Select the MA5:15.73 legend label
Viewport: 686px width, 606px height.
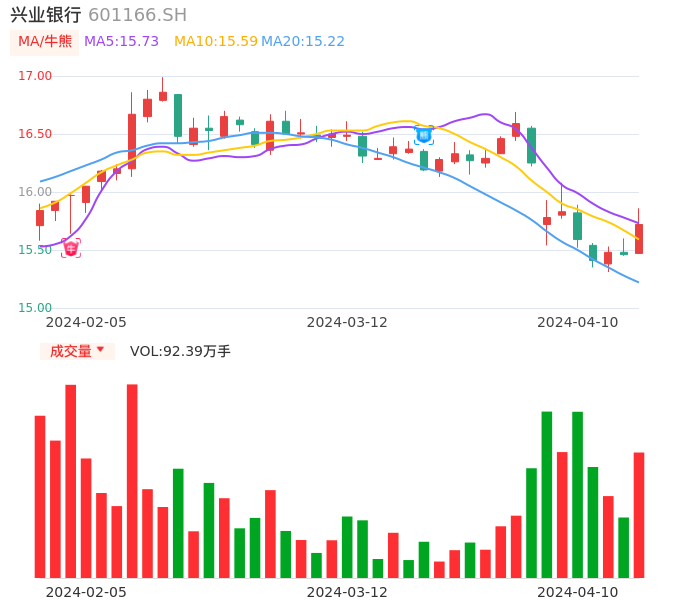122,42
